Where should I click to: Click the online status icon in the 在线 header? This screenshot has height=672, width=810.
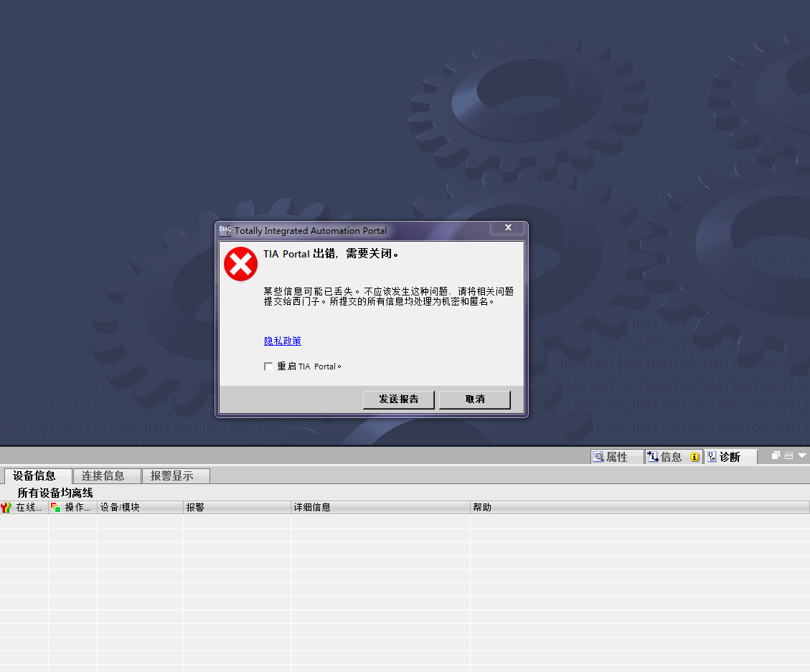6,507
